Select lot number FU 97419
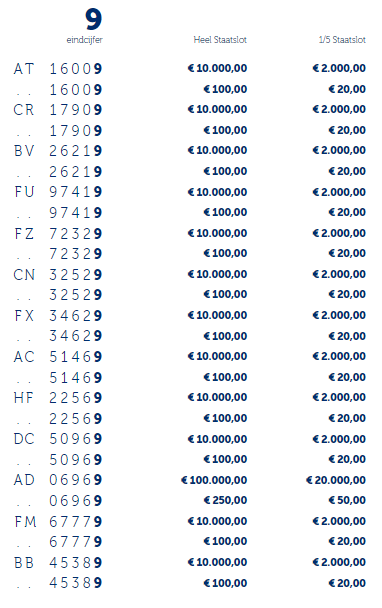382x608 pixels. tap(58, 192)
